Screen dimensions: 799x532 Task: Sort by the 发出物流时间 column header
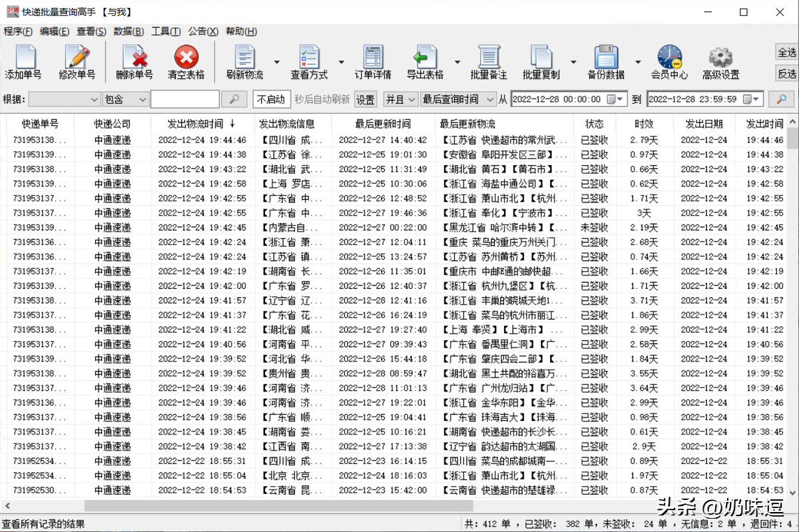(x=201, y=123)
